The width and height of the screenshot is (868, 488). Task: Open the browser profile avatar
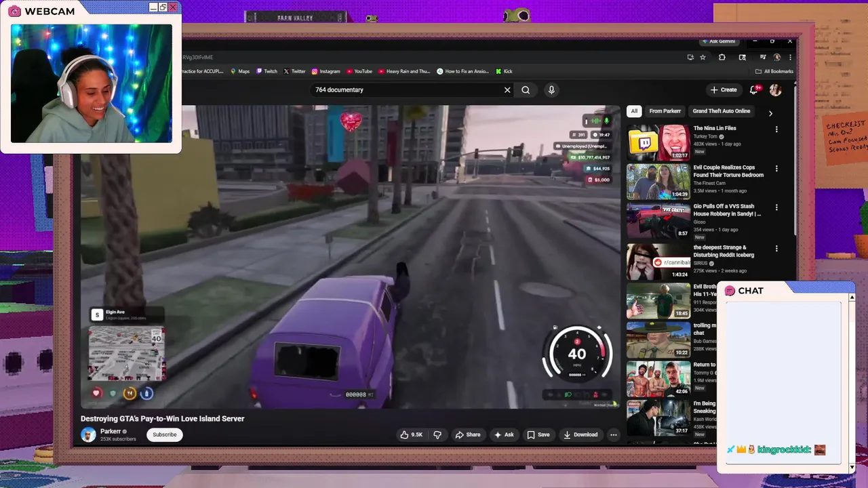(777, 58)
